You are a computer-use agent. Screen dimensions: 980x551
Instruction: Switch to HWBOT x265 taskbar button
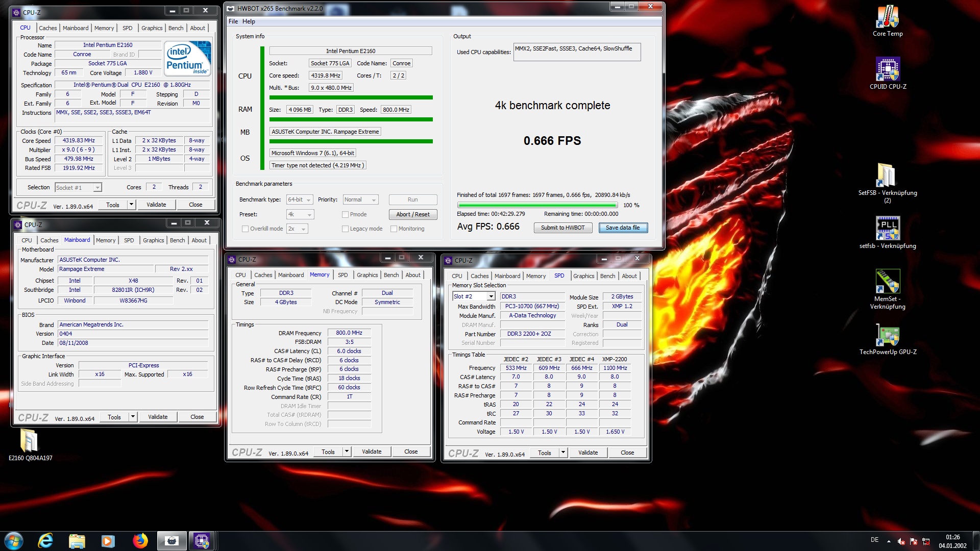pos(171,540)
